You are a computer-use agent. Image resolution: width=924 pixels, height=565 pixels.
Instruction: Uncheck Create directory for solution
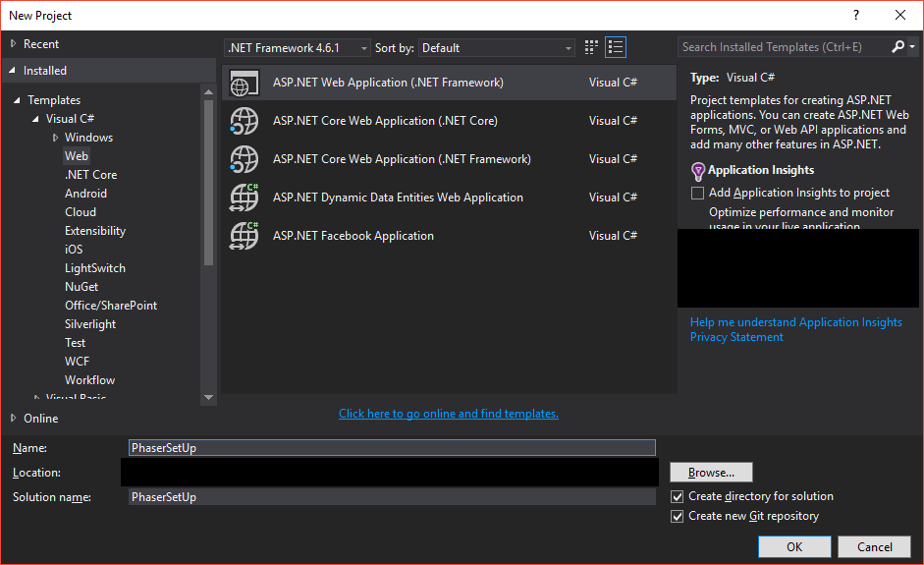678,496
